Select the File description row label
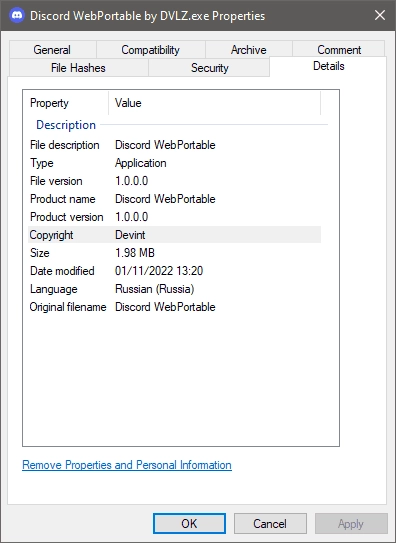Viewport: 396px width, 543px height. pyautogui.click(x=65, y=145)
